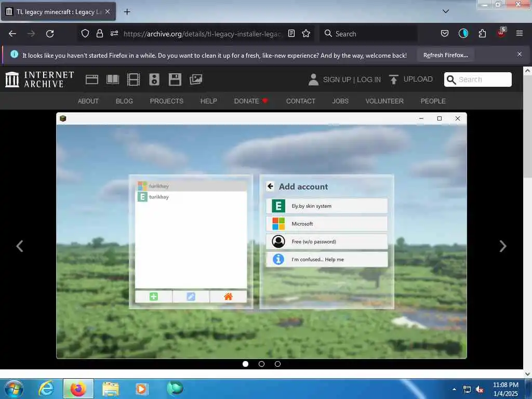Open Internet Explorer from taskbar

46,389
